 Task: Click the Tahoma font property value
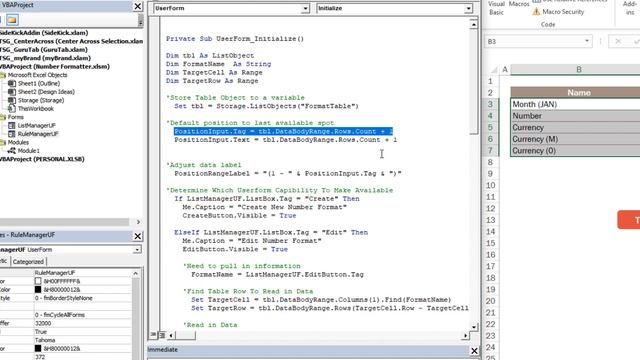[45, 340]
